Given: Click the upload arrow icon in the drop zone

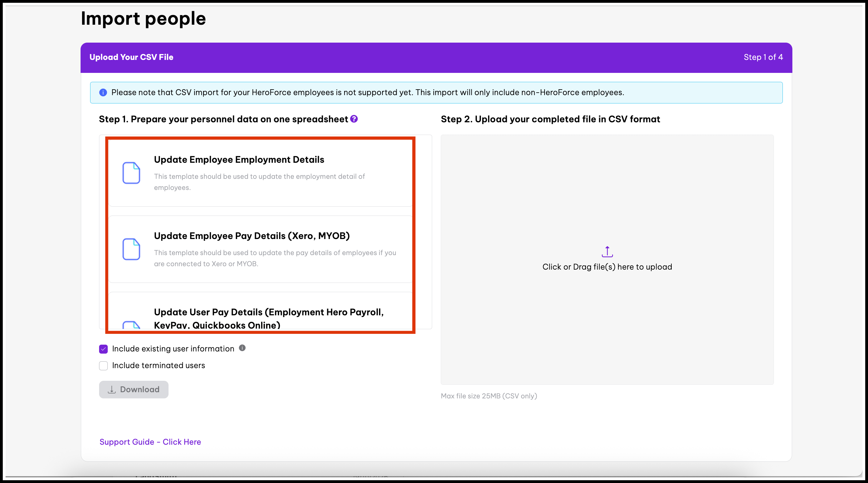Looking at the screenshot, I should click(607, 251).
